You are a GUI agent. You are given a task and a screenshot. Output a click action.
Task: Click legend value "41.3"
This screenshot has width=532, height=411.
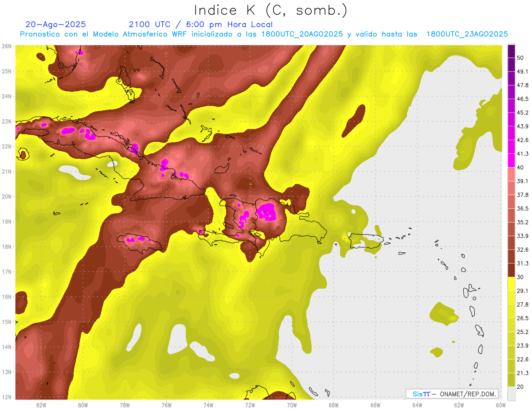pyautogui.click(x=523, y=154)
